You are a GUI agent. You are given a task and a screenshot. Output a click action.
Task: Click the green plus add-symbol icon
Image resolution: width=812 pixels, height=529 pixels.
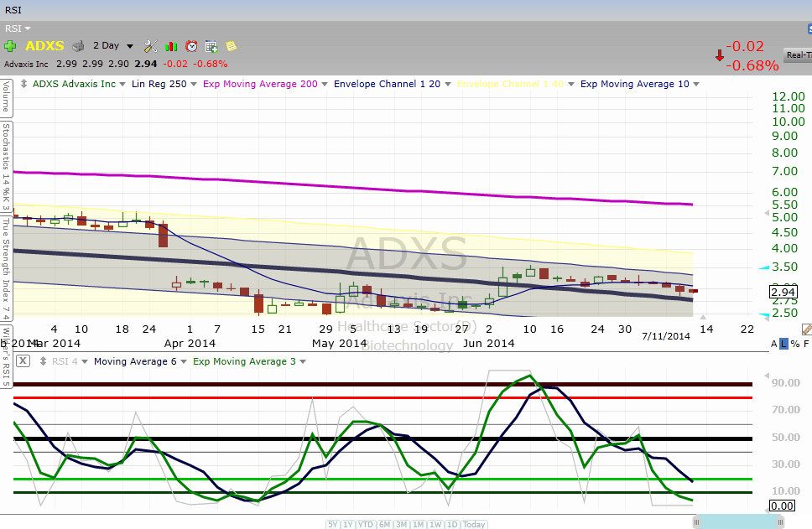click(x=10, y=46)
